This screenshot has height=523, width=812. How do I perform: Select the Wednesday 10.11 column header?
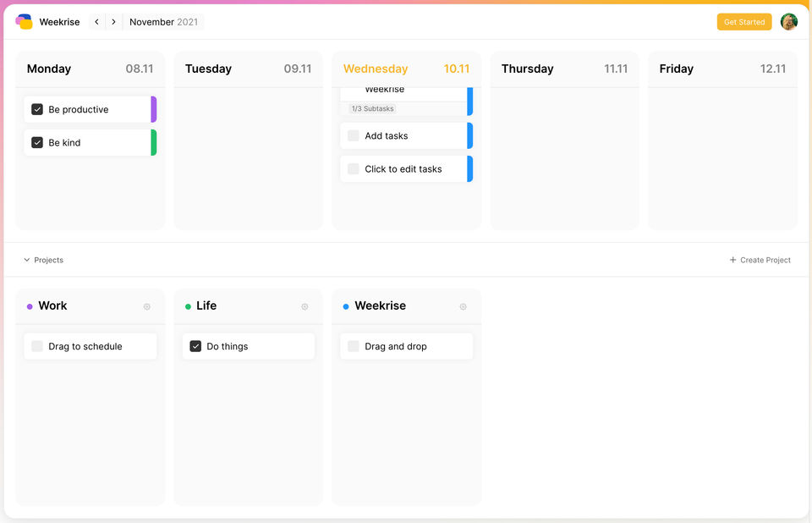coord(406,69)
